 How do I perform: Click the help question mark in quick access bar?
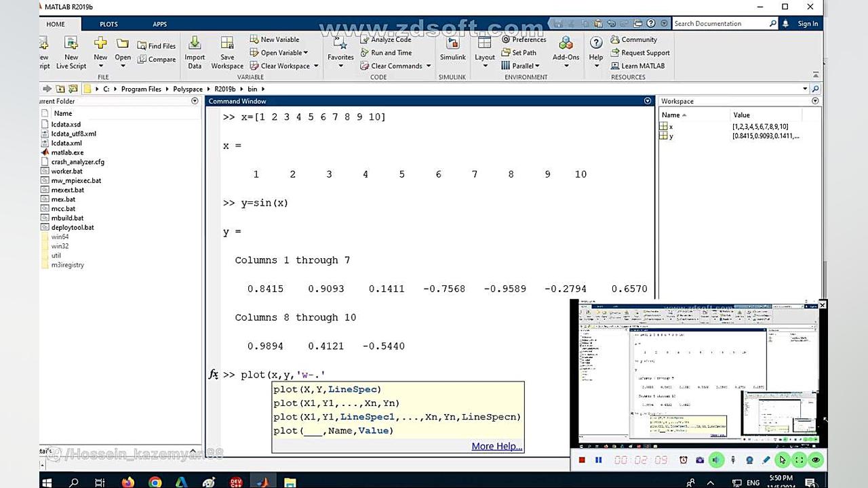(x=651, y=24)
